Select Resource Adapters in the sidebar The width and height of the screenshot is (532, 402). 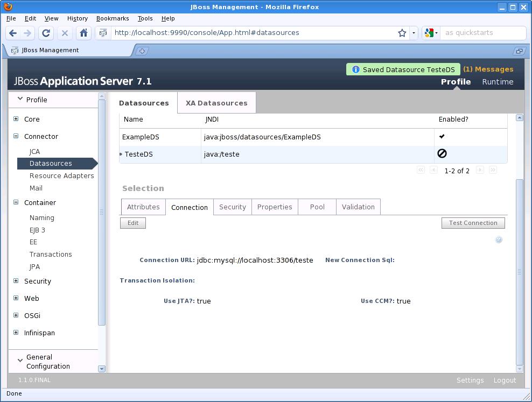[x=62, y=175]
